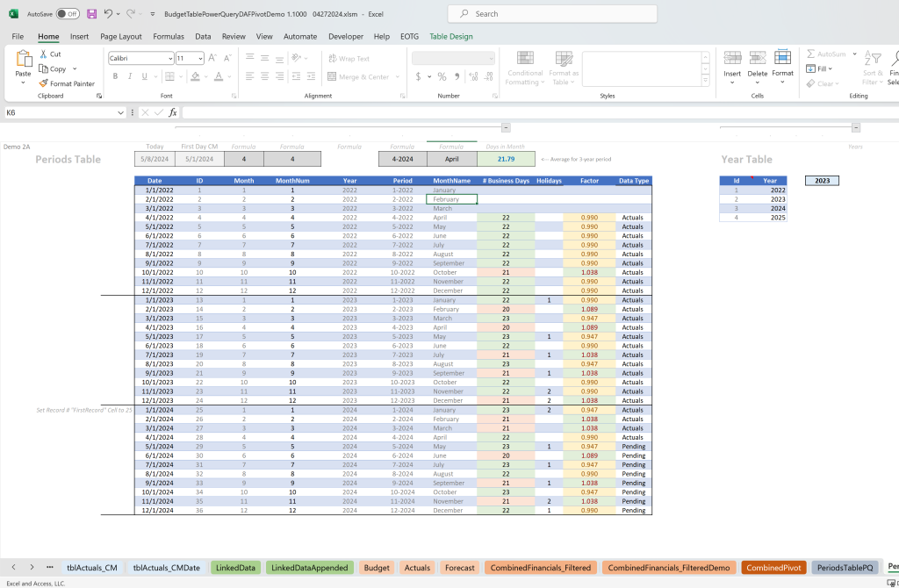The width and height of the screenshot is (899, 588).
Task: Open Format as Table gallery
Action: coord(564,68)
